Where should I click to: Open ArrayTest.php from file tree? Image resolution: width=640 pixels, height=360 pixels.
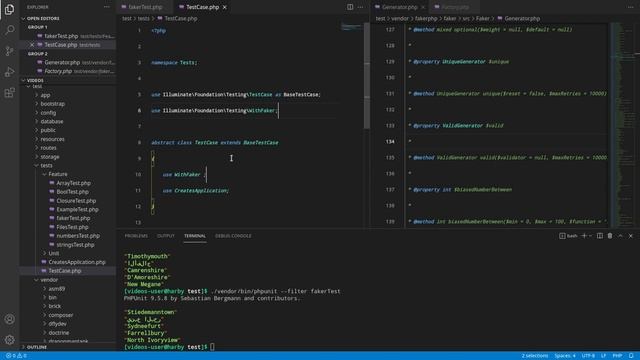[x=73, y=183]
